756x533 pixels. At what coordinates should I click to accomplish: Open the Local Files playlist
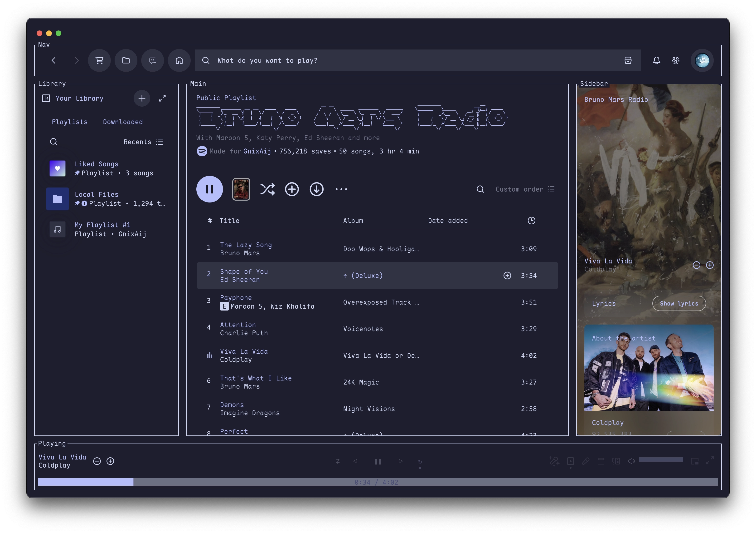[x=107, y=199]
